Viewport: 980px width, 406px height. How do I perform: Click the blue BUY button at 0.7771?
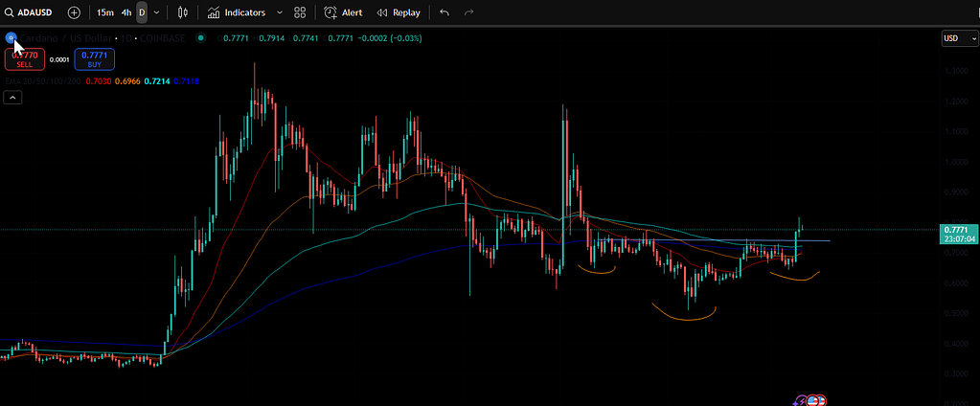pos(94,59)
